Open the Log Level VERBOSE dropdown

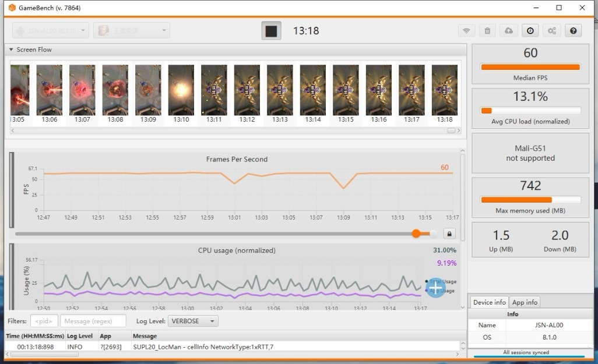pyautogui.click(x=193, y=321)
